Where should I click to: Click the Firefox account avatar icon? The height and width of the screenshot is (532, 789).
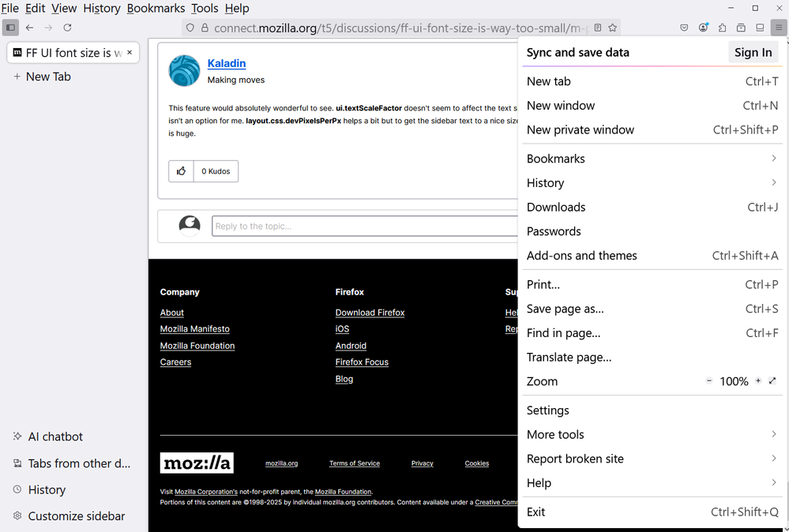pyautogui.click(x=703, y=28)
